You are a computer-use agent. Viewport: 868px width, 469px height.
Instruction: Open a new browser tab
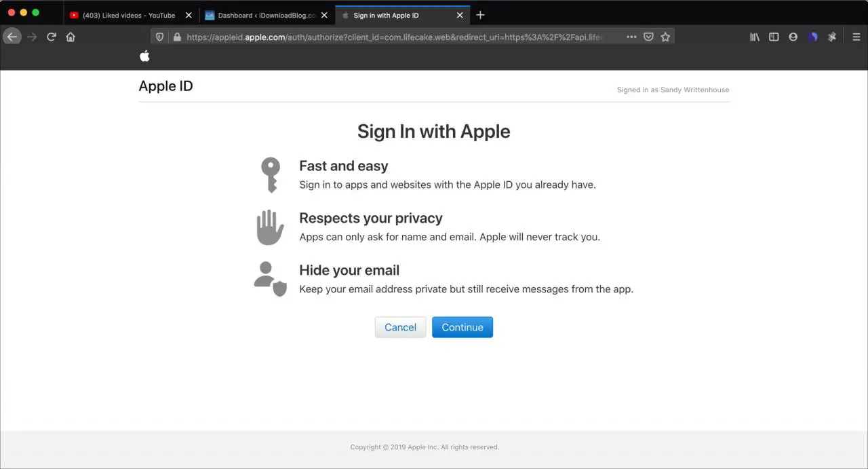[480, 15]
